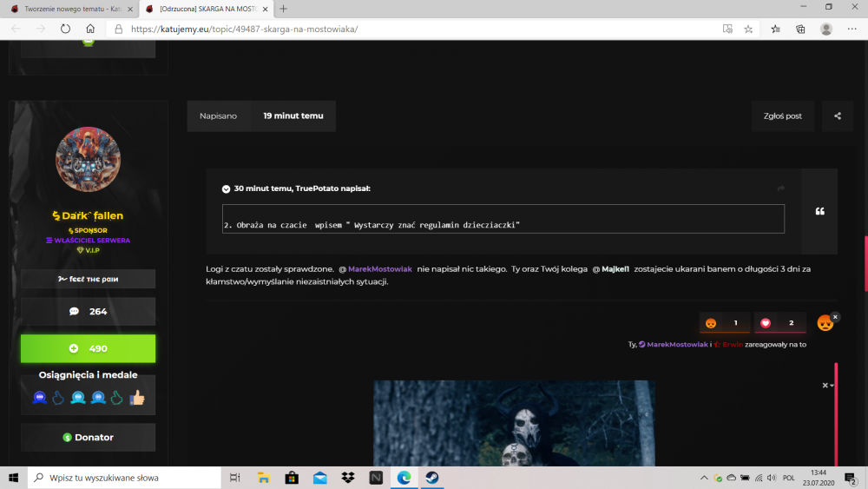Open the browser profile menu
The image size is (868, 489).
click(826, 29)
